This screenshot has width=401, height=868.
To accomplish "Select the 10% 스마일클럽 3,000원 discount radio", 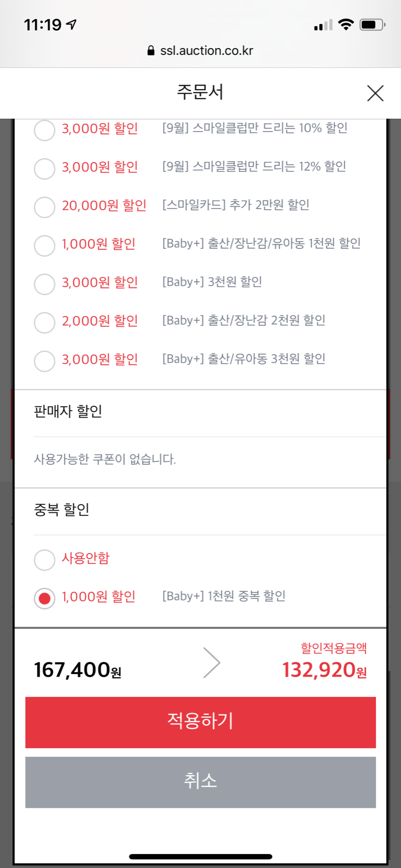I will [x=45, y=130].
